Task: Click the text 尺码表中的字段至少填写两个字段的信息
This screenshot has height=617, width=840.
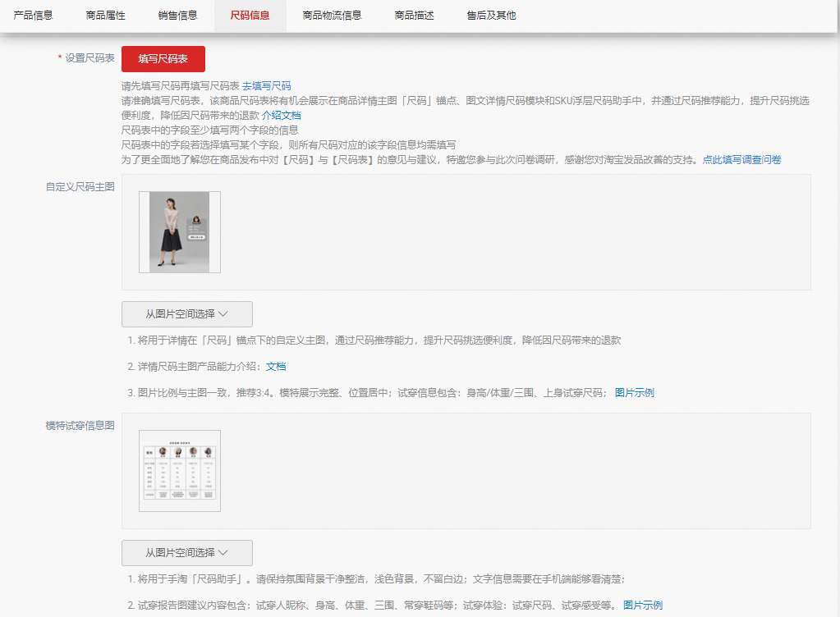Action: click(x=209, y=130)
